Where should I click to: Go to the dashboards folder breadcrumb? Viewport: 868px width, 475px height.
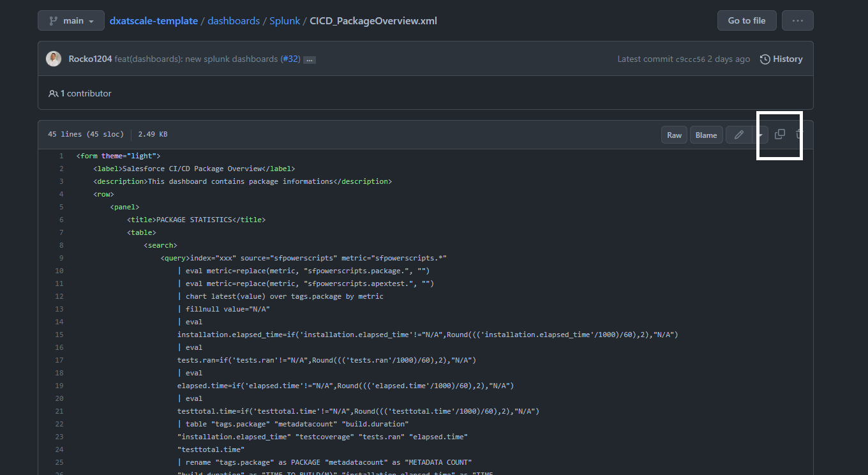point(234,20)
